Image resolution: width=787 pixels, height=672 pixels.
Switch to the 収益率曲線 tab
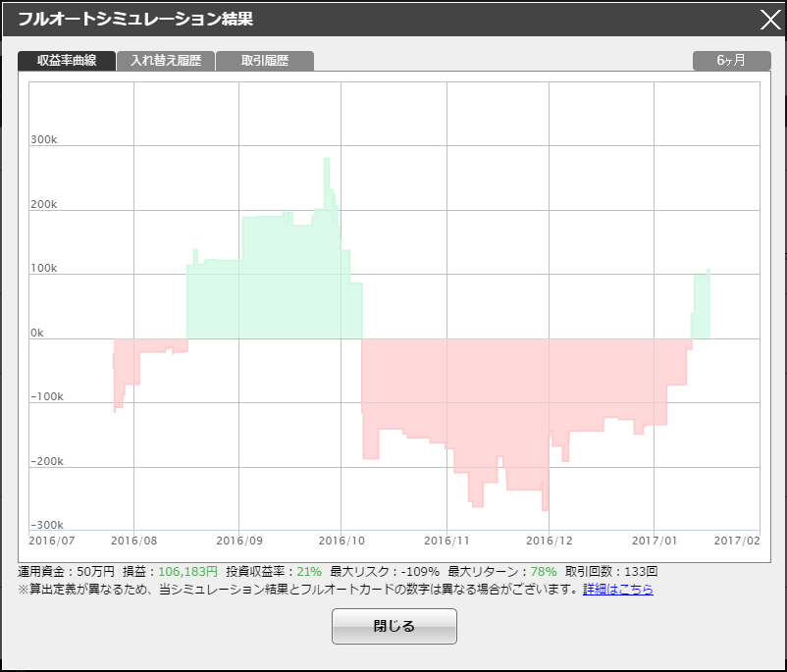coord(67,61)
